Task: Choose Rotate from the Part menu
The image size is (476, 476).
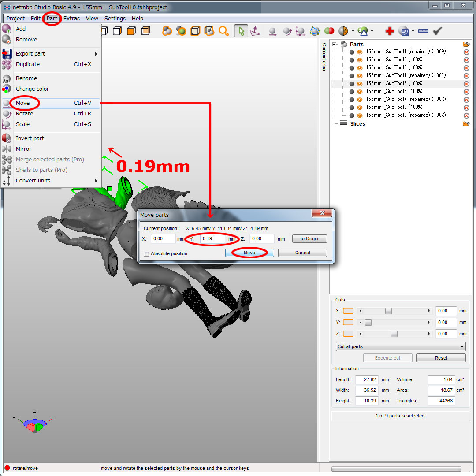Action: pos(51,114)
